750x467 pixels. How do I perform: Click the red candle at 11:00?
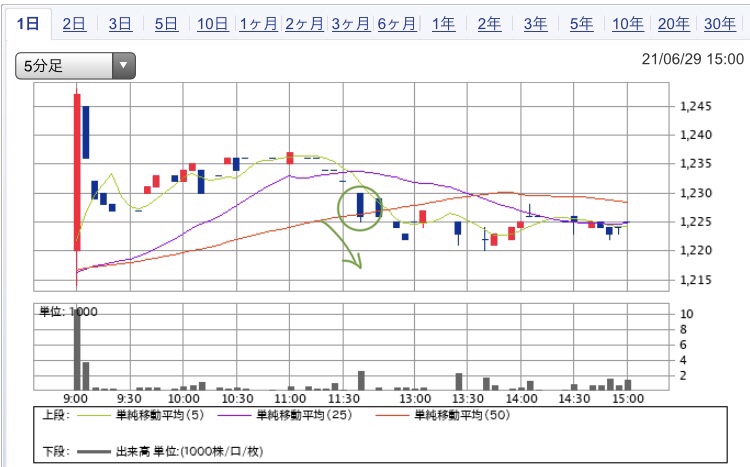(290, 158)
